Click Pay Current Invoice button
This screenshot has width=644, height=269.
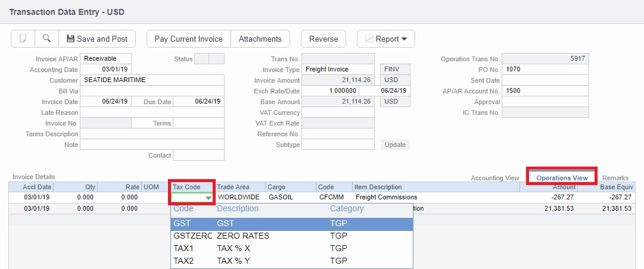coord(188,39)
